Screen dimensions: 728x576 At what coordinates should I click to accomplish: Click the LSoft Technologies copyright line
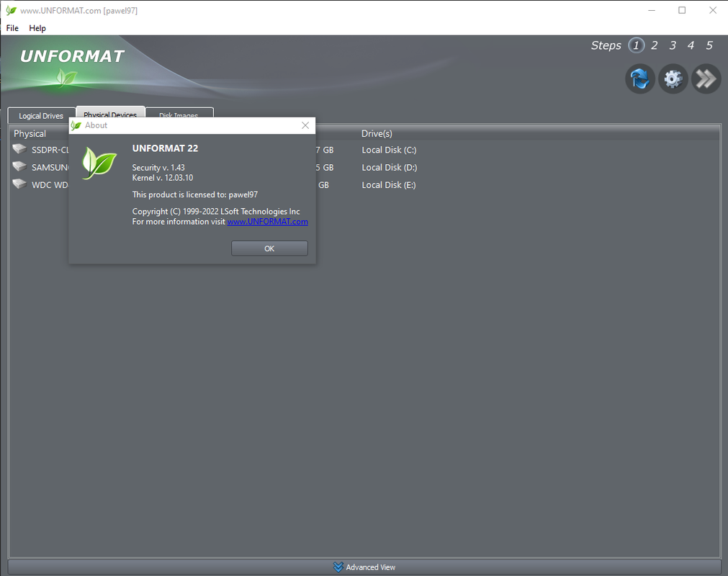[x=216, y=211]
